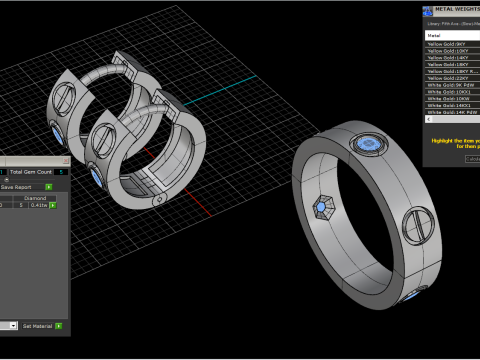Viewport: 480px width, 360px height.
Task: Select White Gold:10KW in metal list
Action: click(x=452, y=99)
